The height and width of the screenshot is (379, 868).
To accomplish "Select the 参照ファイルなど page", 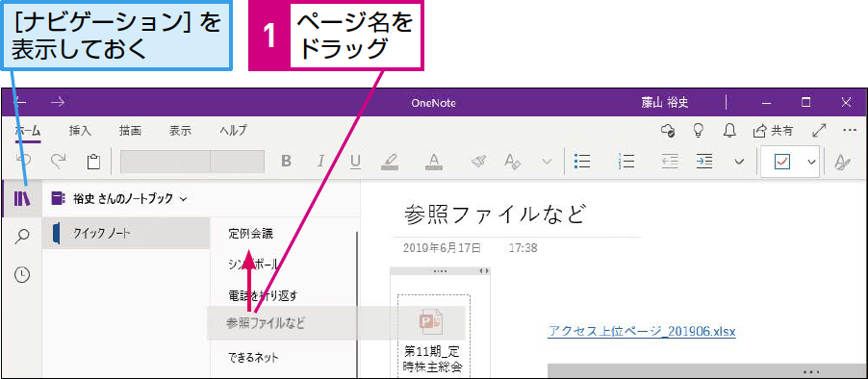I will (x=266, y=323).
